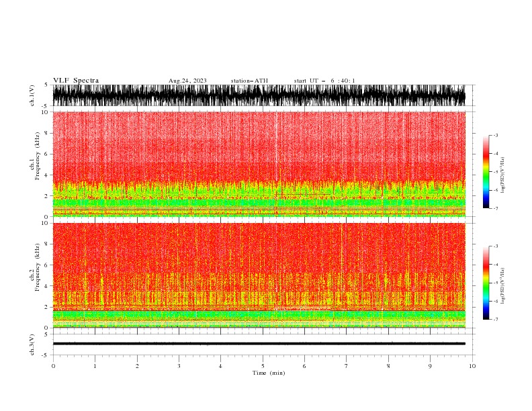Click the ch.2 color scale bar
This screenshot has width=532, height=411.
pos(486,283)
